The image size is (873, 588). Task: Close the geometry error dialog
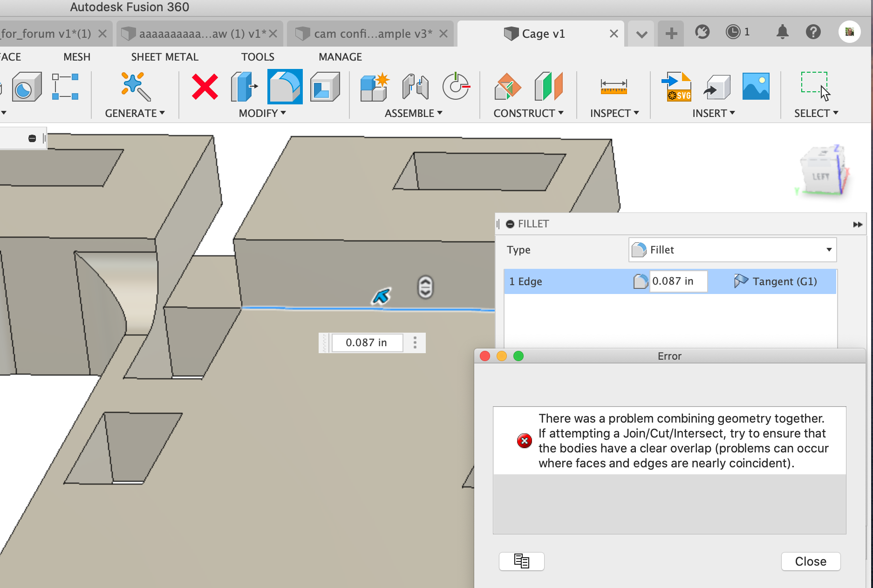coord(810,561)
